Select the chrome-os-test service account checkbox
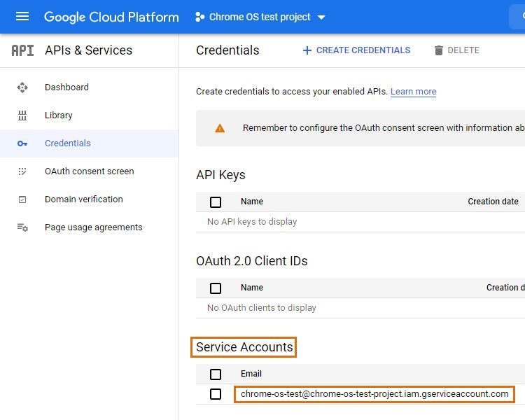 pyautogui.click(x=216, y=394)
